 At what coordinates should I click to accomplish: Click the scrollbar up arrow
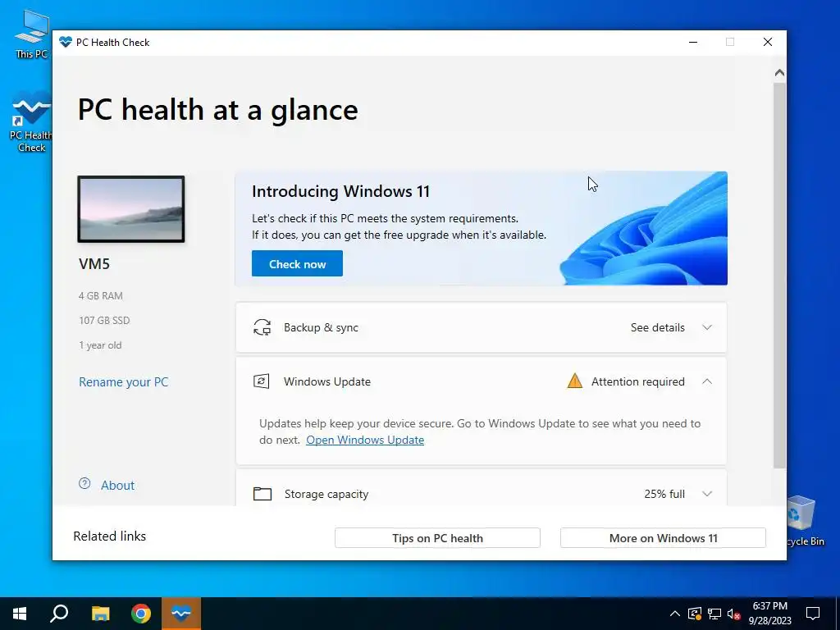[x=779, y=73]
